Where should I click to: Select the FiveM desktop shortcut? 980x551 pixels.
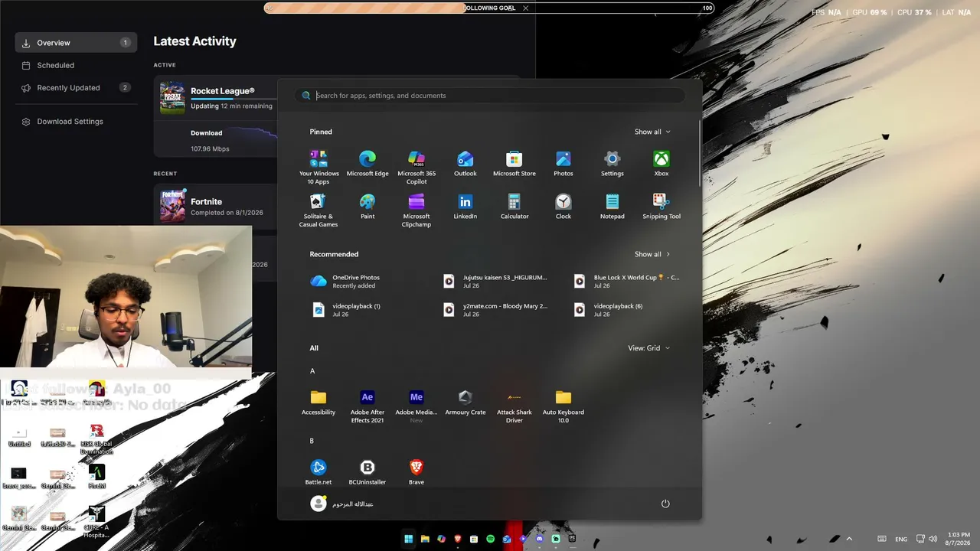click(x=96, y=476)
